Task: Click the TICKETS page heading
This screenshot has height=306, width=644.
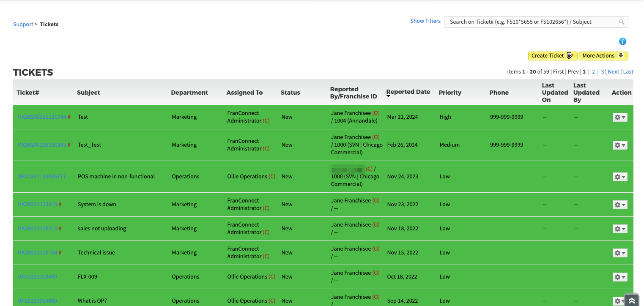Action: pos(33,72)
